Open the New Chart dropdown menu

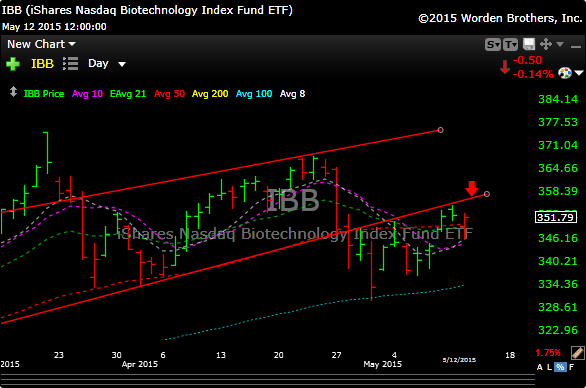[41, 44]
